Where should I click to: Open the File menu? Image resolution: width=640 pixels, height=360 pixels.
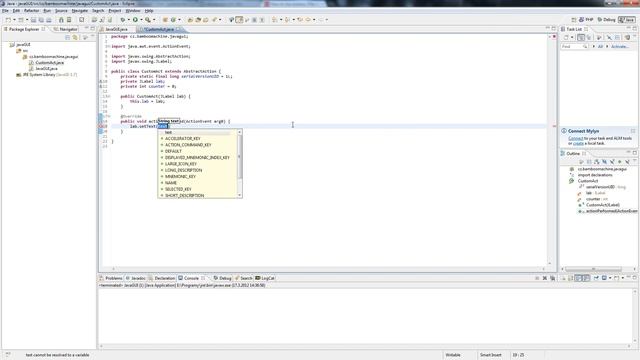pos(5,11)
